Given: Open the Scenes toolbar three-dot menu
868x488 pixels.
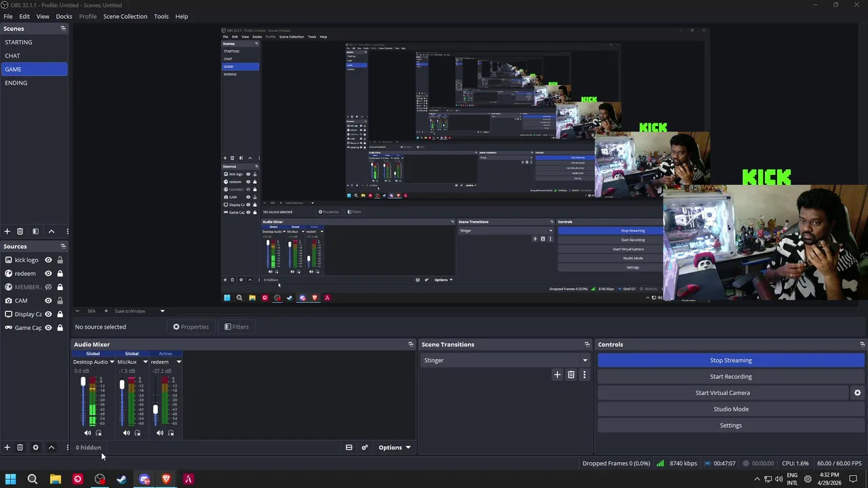Looking at the screenshot, I should pyautogui.click(x=67, y=231).
